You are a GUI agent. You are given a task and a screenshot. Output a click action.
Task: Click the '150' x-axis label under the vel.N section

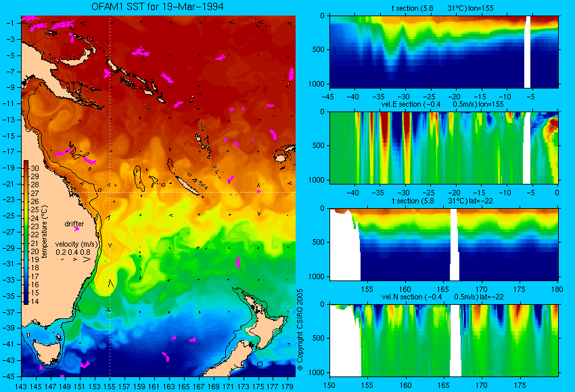(329, 385)
